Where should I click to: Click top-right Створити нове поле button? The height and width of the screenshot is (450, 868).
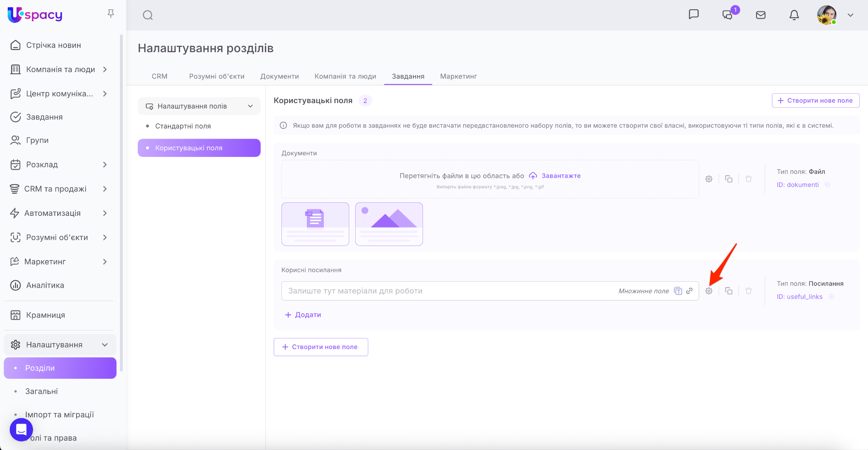[815, 101]
